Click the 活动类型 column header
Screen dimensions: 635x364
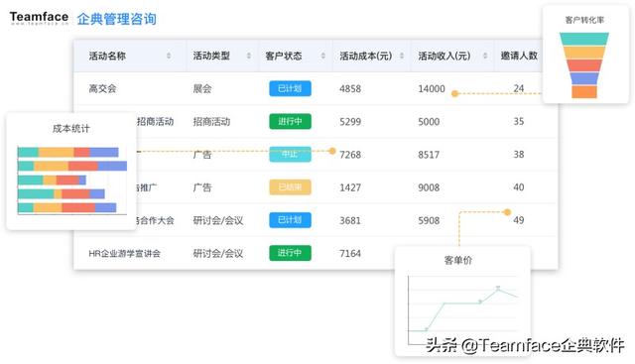[x=211, y=56]
